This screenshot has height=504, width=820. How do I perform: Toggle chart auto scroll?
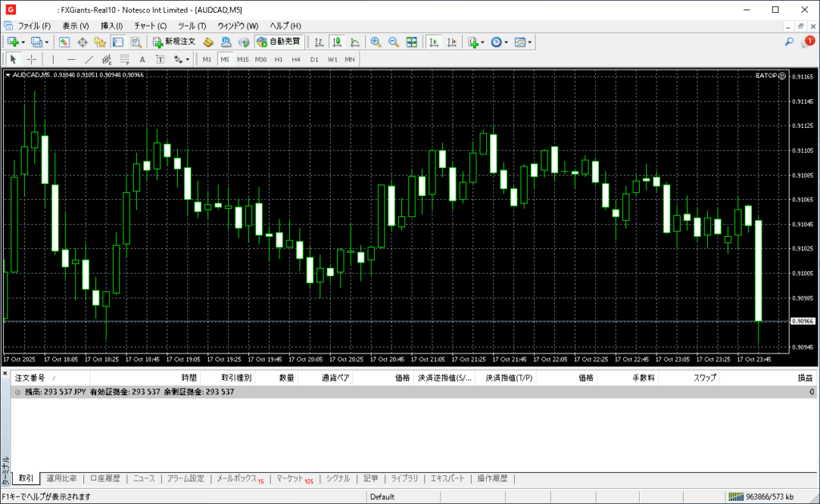433,42
